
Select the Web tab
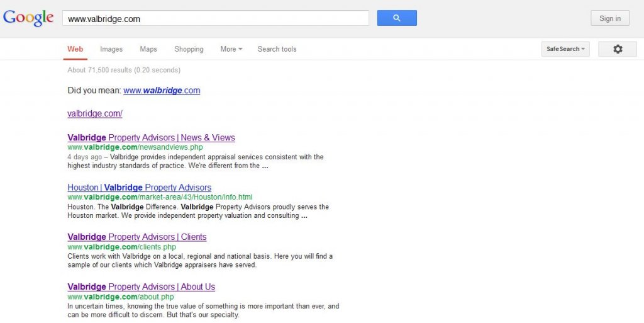coord(75,49)
